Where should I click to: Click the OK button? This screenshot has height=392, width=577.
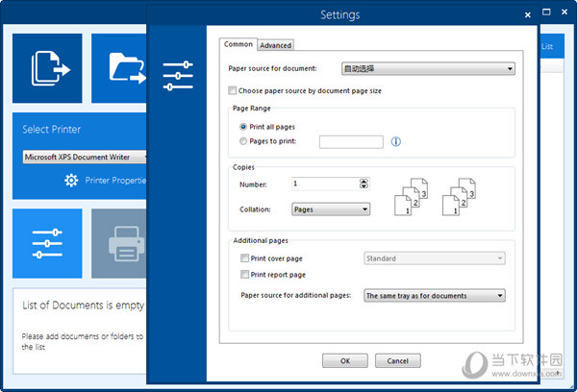pos(345,360)
